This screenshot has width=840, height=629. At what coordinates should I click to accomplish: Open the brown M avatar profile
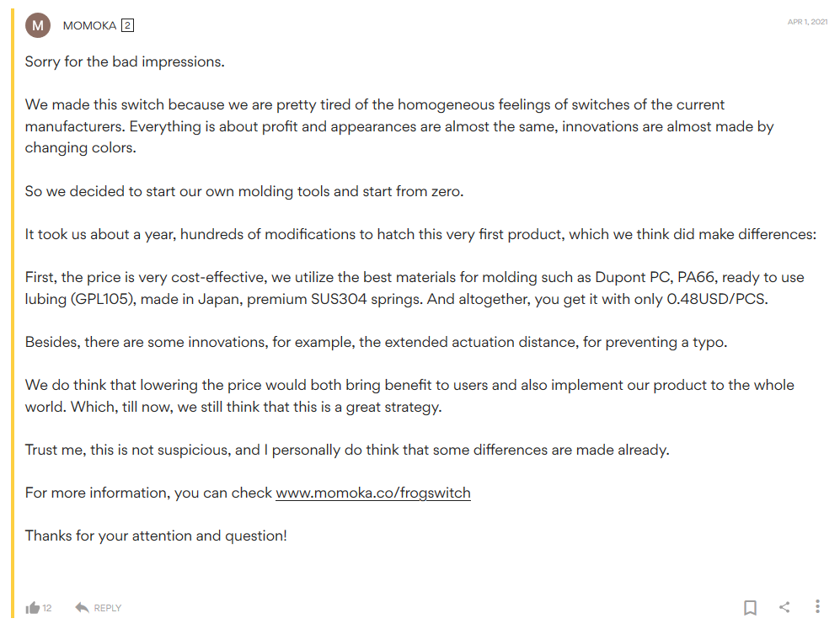tap(38, 25)
